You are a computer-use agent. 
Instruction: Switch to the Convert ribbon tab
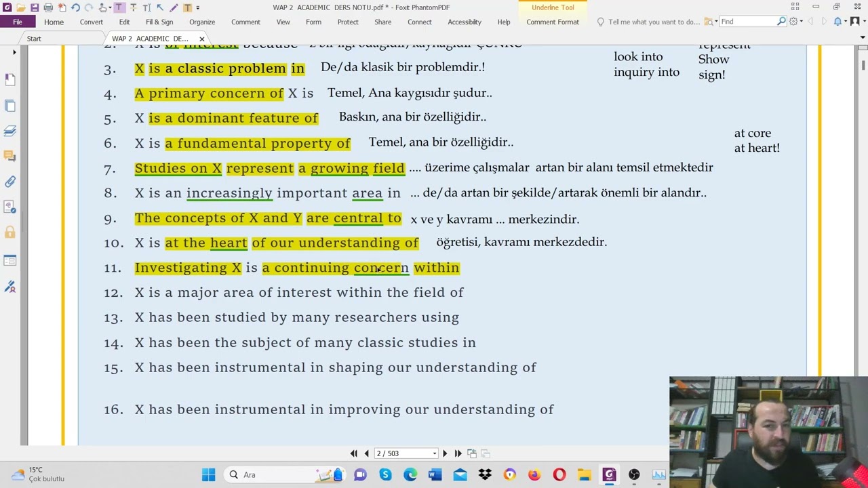coord(91,22)
